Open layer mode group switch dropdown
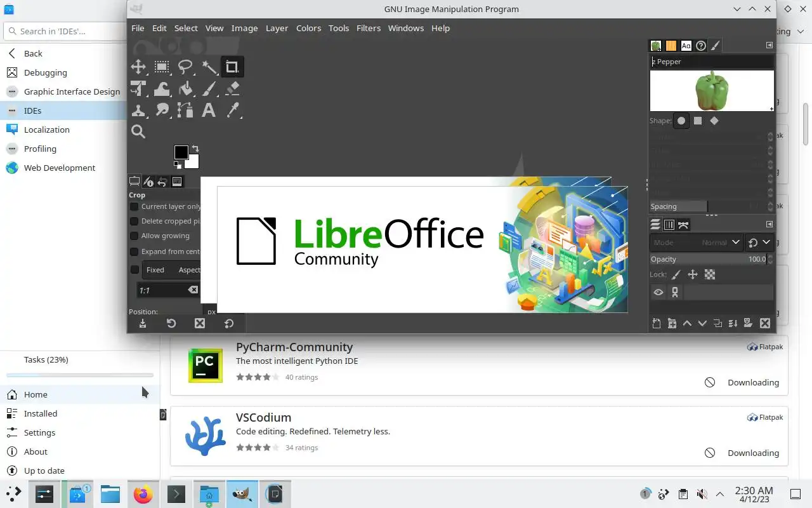 tap(759, 243)
